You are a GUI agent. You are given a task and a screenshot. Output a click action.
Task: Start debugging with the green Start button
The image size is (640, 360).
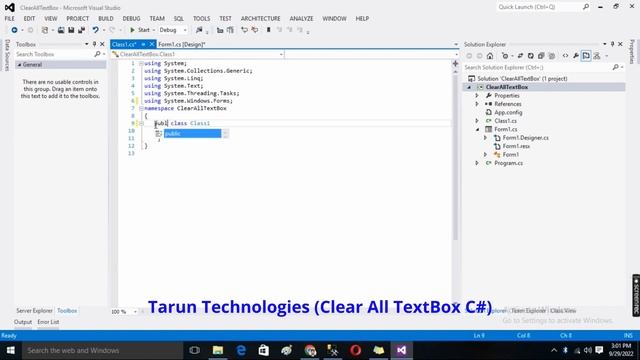click(140, 30)
